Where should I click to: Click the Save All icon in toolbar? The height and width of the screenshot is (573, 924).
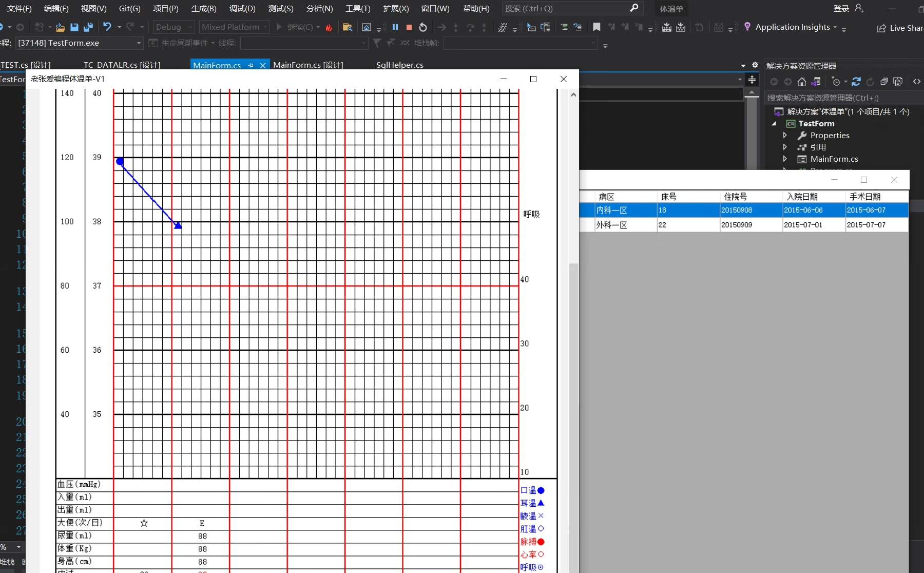(88, 27)
